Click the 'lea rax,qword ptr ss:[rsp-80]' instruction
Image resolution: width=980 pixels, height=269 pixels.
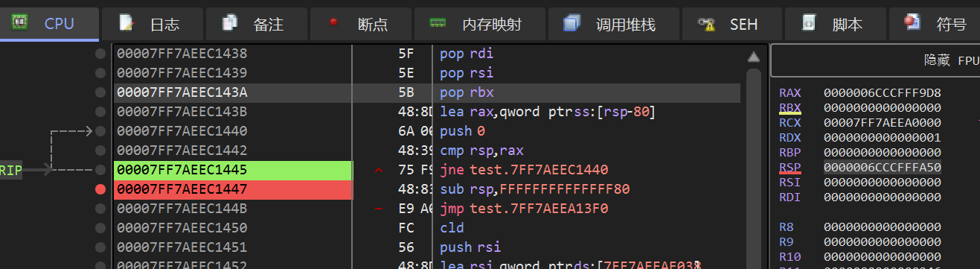pos(548,112)
